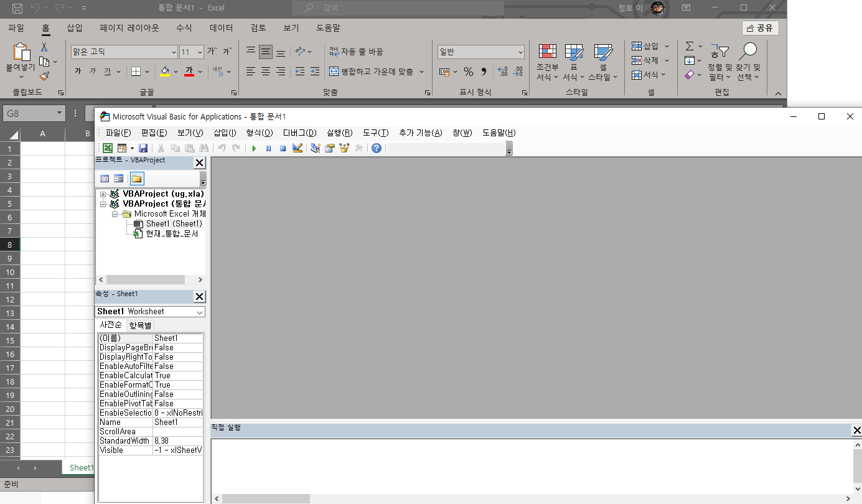Click the Cut scissors icon in Excel ribbon
Image resolution: width=862 pixels, height=504 pixels.
pos(44,47)
